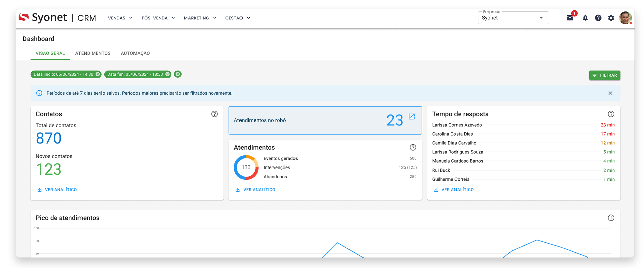Remove the Data fim filter chip
Viewport: 644px width, 268px height.
click(167, 74)
